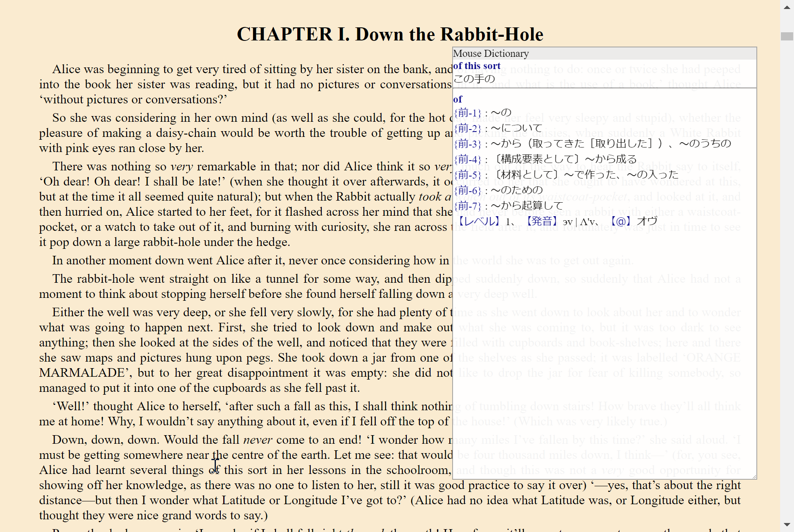This screenshot has height=532, width=794.
Task: Click the scrollbar up arrow
Action: [787, 7]
